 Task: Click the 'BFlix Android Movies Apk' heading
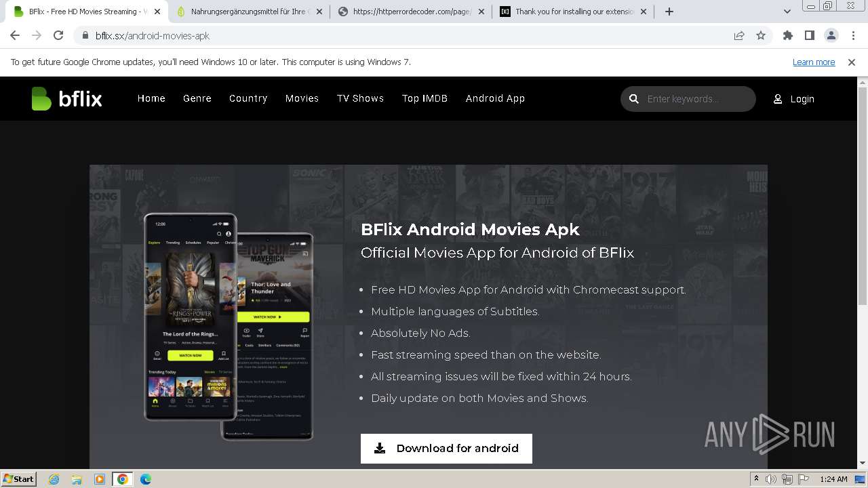coord(470,229)
